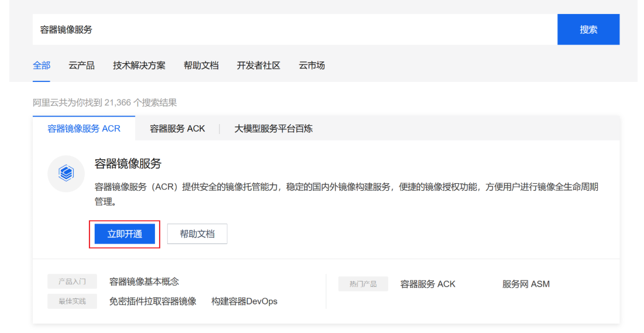Click the ACR product description paragraph
This screenshot has height=333, width=644.
pos(346,194)
